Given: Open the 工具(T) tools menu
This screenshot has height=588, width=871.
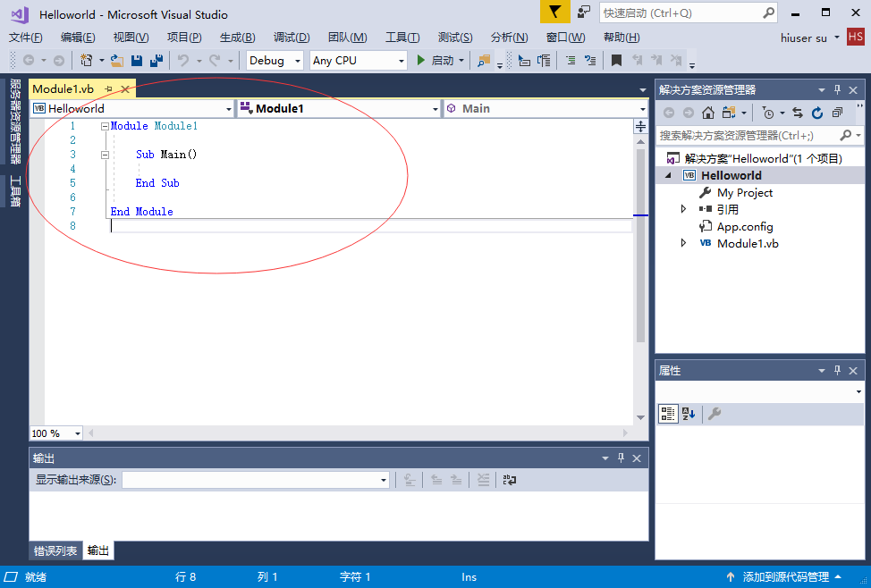Looking at the screenshot, I should pos(402,38).
